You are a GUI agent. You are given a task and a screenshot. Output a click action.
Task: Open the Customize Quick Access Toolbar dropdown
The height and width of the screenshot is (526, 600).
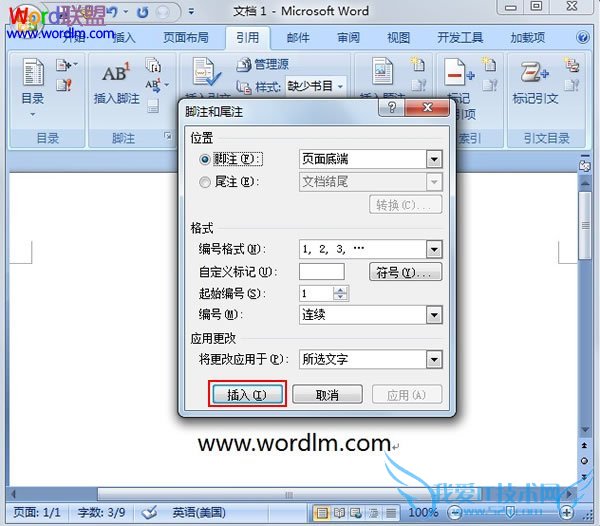click(x=191, y=12)
